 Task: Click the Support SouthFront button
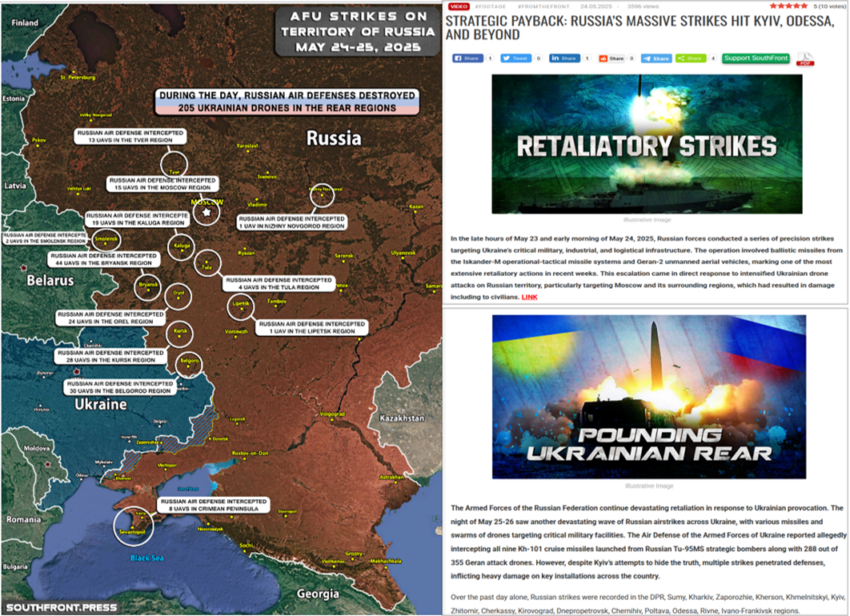[756, 58]
